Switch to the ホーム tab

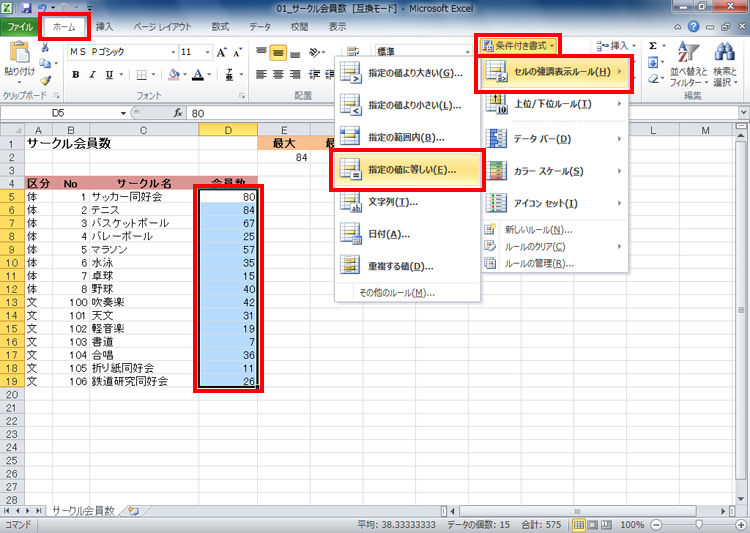(64, 27)
